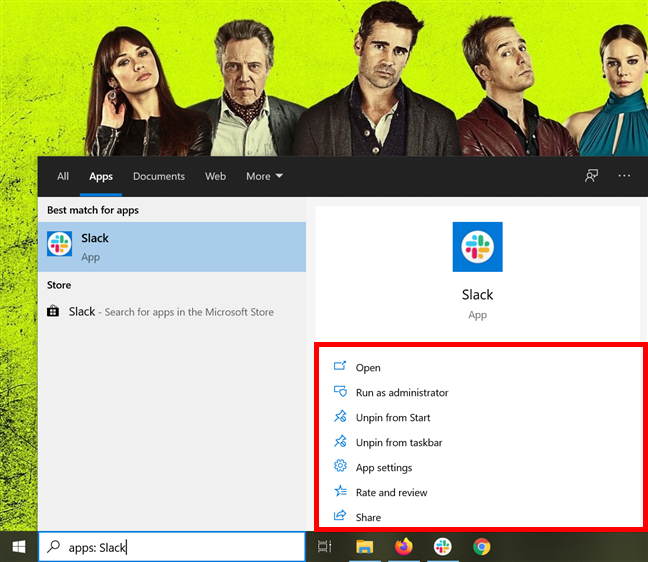Click the Microsoft Store bag icon
Screen dimensions: 648x562
pos(53,311)
